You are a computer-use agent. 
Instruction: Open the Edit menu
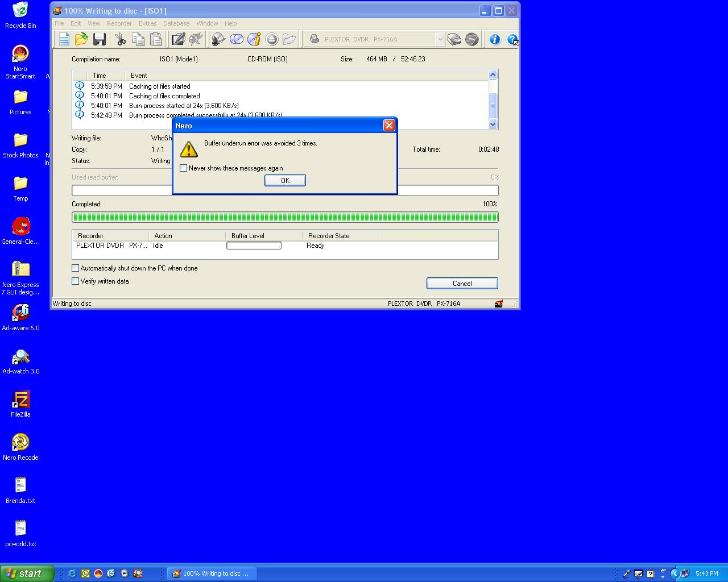point(76,23)
